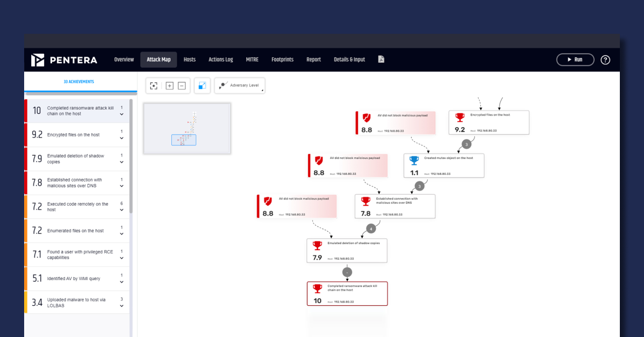Select the fit-to-screen icon in the map toolbar
Image resolution: width=644 pixels, height=337 pixels.
coord(154,85)
